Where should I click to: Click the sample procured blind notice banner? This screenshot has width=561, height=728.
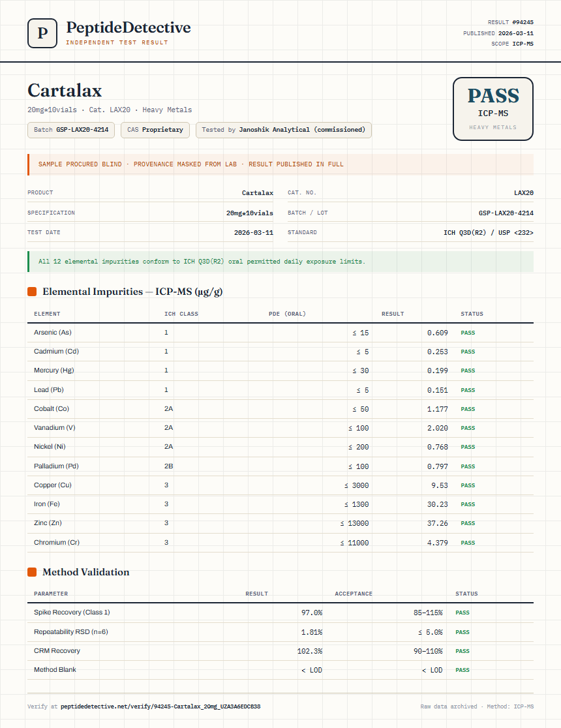click(x=280, y=164)
